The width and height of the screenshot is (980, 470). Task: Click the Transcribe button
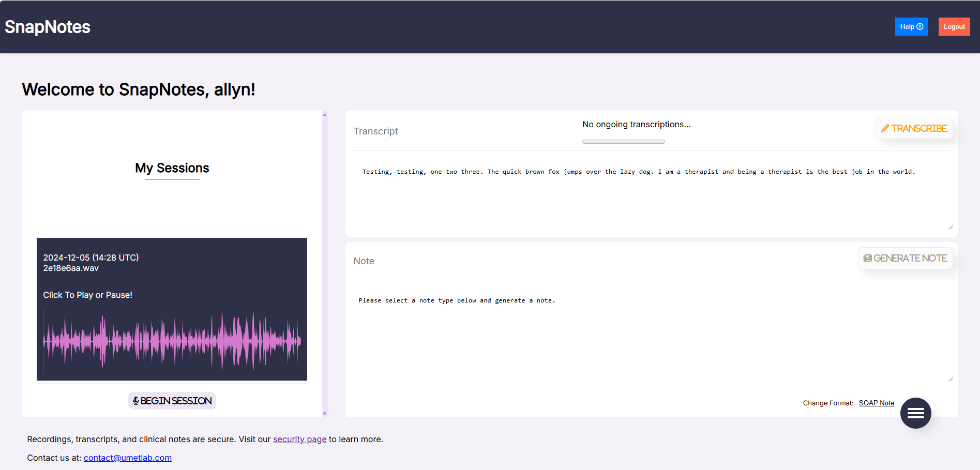tap(914, 128)
